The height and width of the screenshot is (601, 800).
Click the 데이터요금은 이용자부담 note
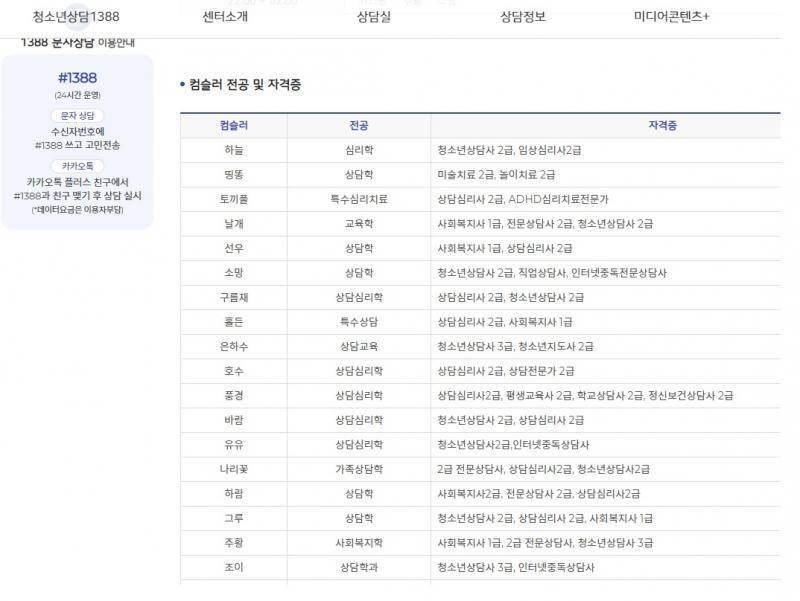pyautogui.click(x=78, y=209)
